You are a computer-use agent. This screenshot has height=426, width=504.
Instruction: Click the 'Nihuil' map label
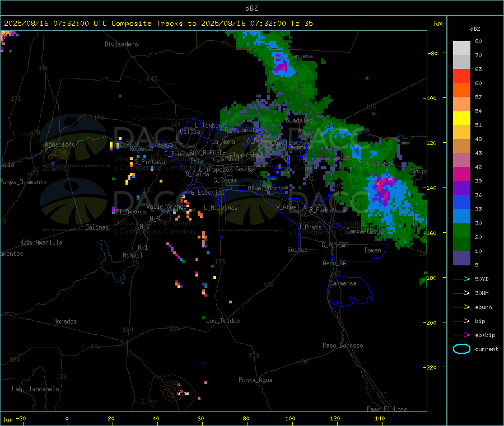coord(133,255)
